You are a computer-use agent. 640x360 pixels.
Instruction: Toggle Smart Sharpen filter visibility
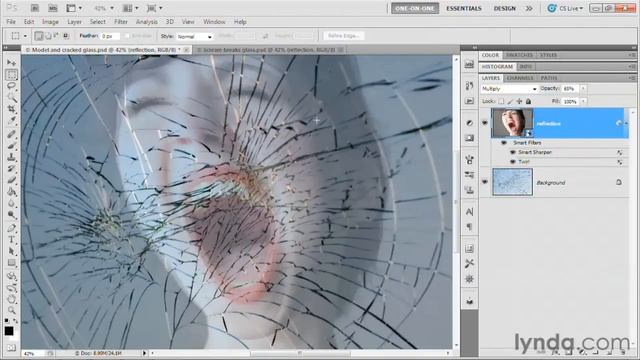[x=513, y=152]
